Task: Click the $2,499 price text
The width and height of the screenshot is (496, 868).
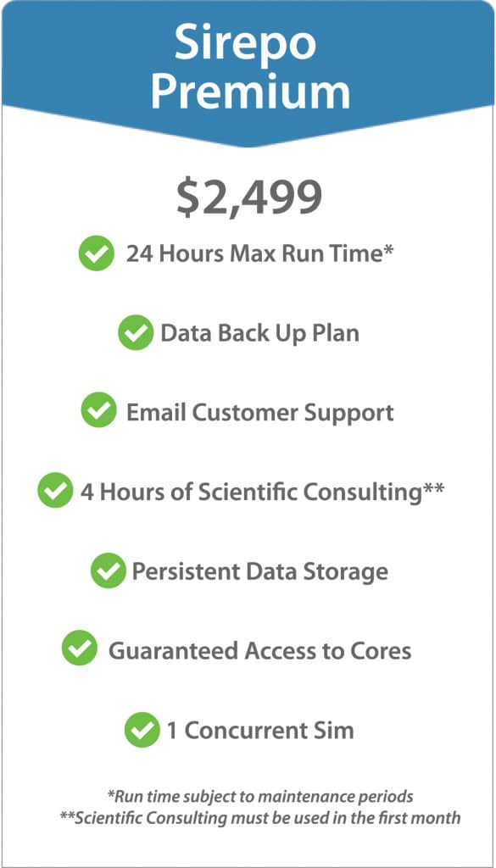Action: (x=249, y=198)
